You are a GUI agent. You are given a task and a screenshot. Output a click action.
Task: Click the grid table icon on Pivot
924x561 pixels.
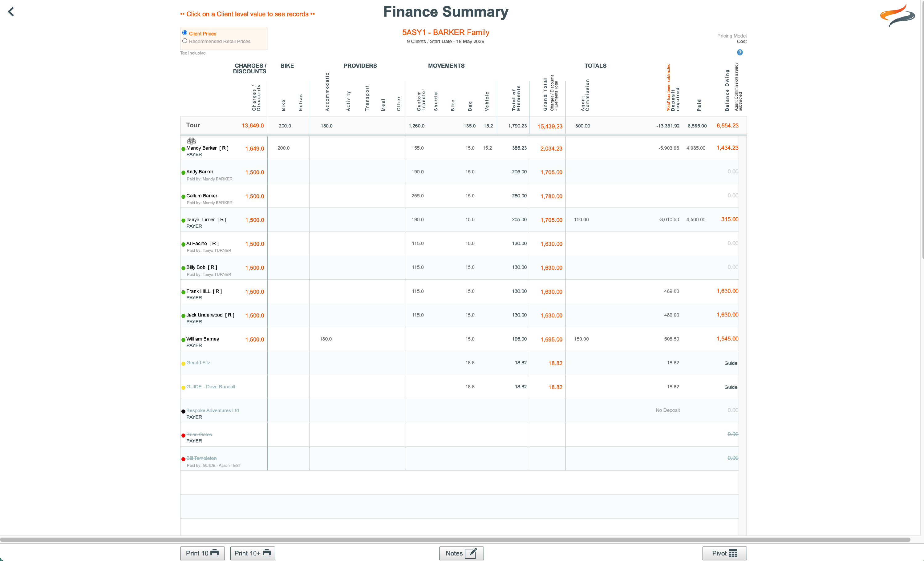(x=733, y=553)
